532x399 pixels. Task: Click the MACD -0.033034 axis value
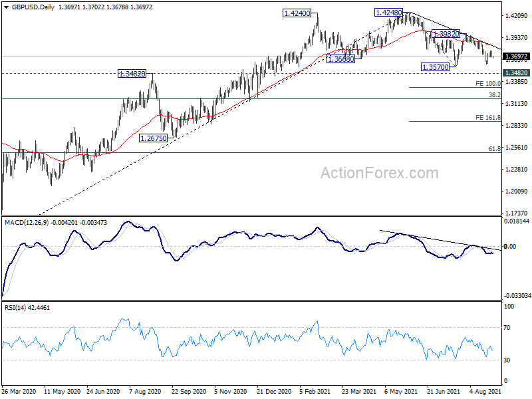click(517, 295)
